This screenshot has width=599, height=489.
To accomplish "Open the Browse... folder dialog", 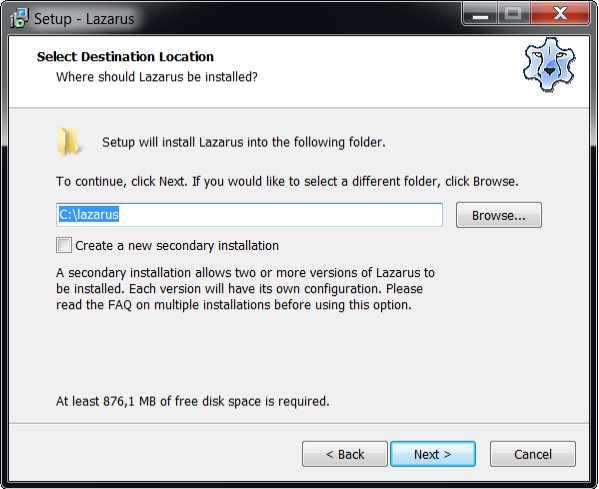I will pyautogui.click(x=499, y=215).
